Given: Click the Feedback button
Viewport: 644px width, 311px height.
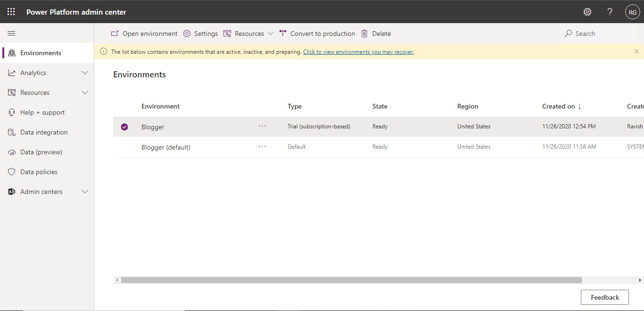Looking at the screenshot, I should pyautogui.click(x=605, y=297).
